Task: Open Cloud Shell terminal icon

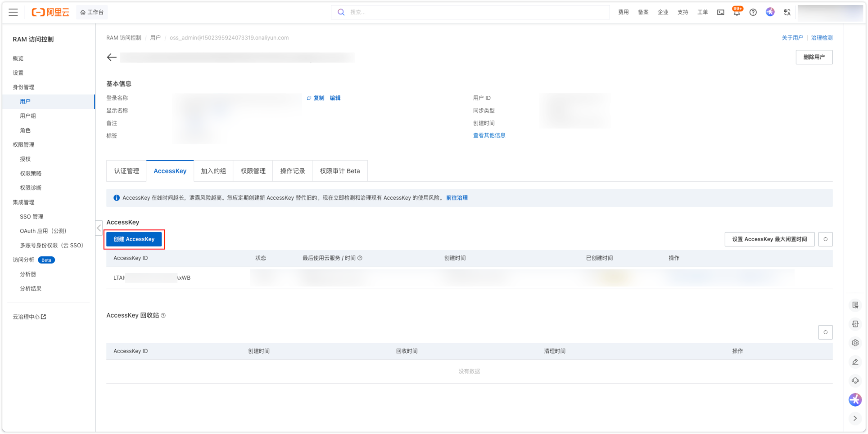Action: tap(720, 12)
